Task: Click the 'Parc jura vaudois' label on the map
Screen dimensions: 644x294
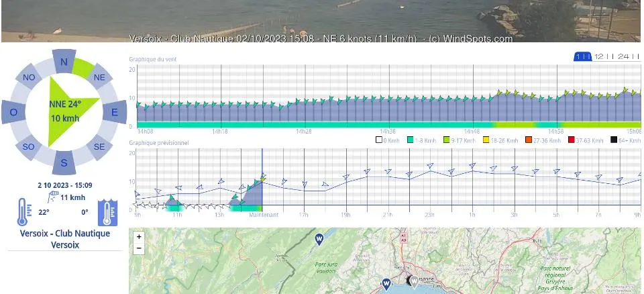Action: (x=326, y=268)
